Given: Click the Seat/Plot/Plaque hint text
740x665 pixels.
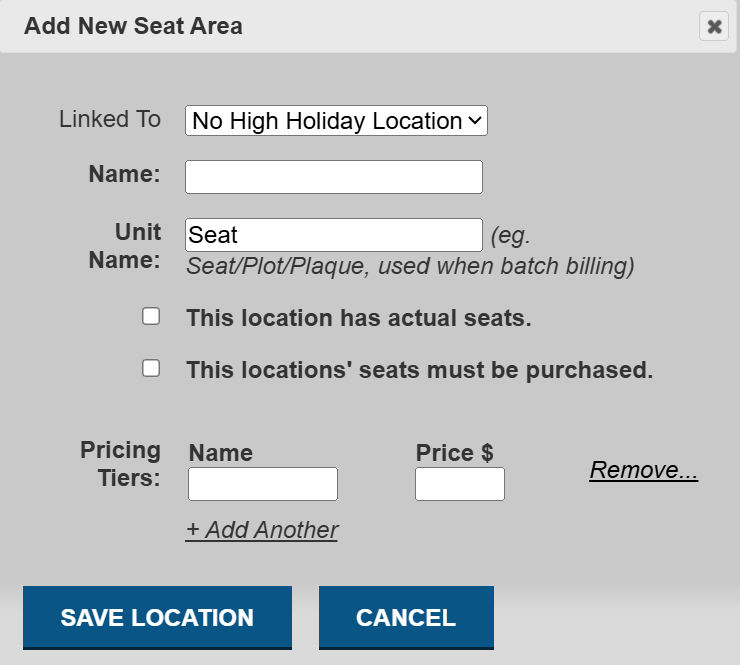Looking at the screenshot, I should 410,267.
